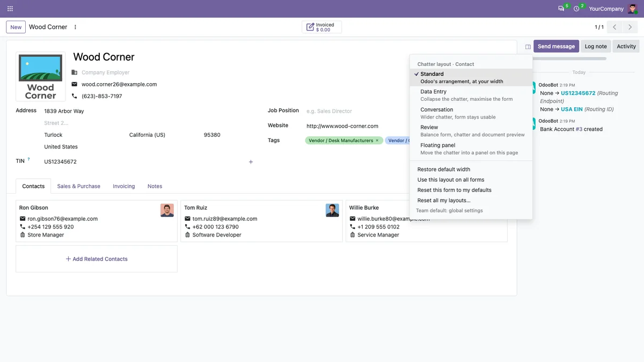Click the TIN value US12345672 field
The height and width of the screenshot is (362, 644).
[x=144, y=162]
